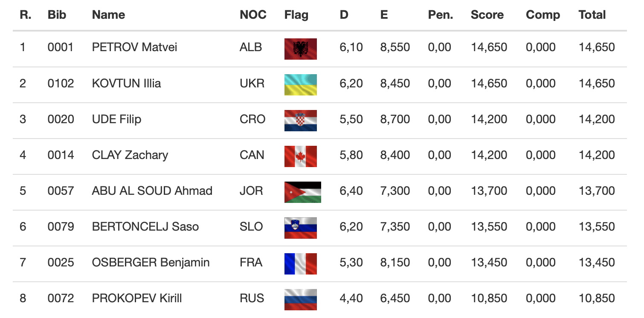
Task: Select OSBERGER Benjamin's name
Action: 151,262
